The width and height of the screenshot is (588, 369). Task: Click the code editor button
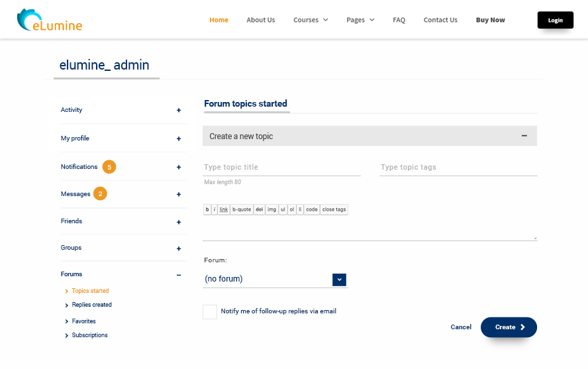point(312,209)
